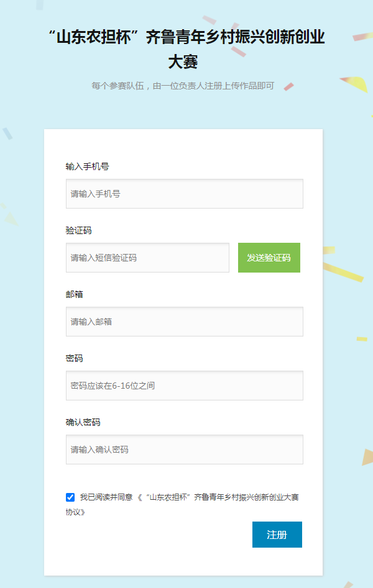This screenshot has height=588, width=373.
Task: Click the 输入手机号 field label
Action: tap(88, 166)
